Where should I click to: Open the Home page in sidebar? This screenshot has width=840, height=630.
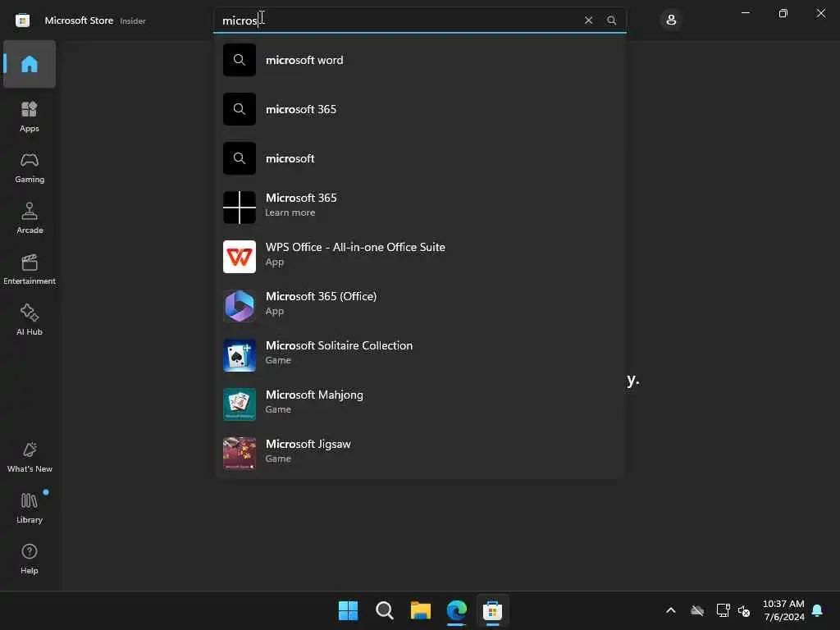[30, 64]
